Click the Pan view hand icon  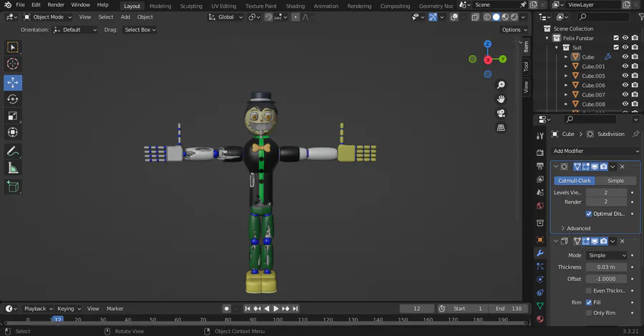[x=501, y=99]
